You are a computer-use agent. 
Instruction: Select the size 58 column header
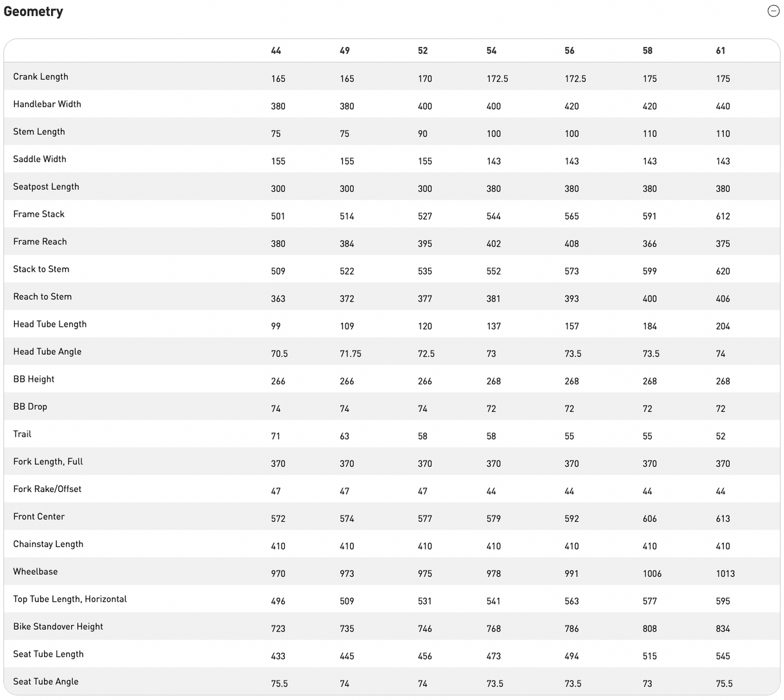[x=648, y=50]
